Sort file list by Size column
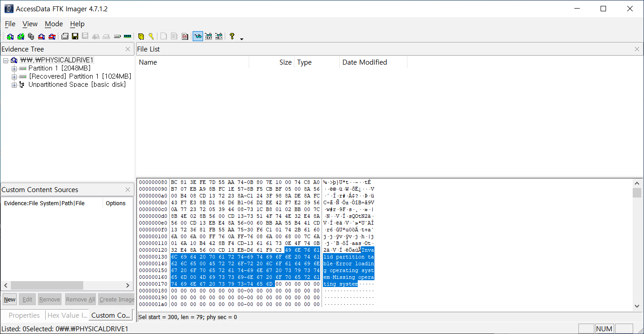This screenshot has height=334, width=644. [x=271, y=62]
